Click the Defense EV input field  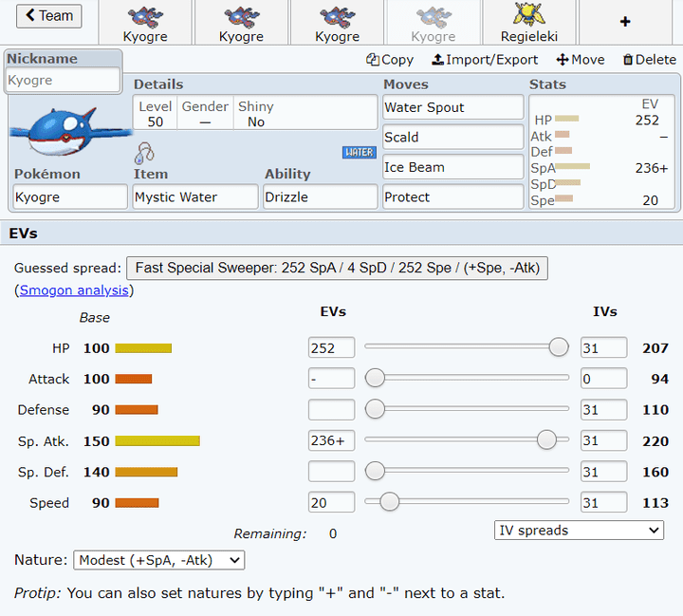pos(331,410)
